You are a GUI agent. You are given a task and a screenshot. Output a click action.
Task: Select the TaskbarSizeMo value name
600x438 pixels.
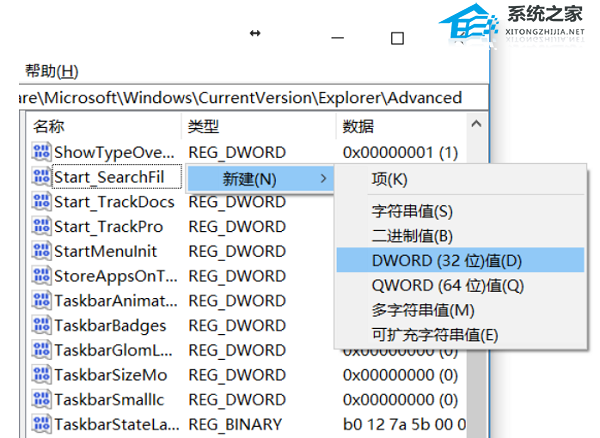pyautogui.click(x=110, y=375)
